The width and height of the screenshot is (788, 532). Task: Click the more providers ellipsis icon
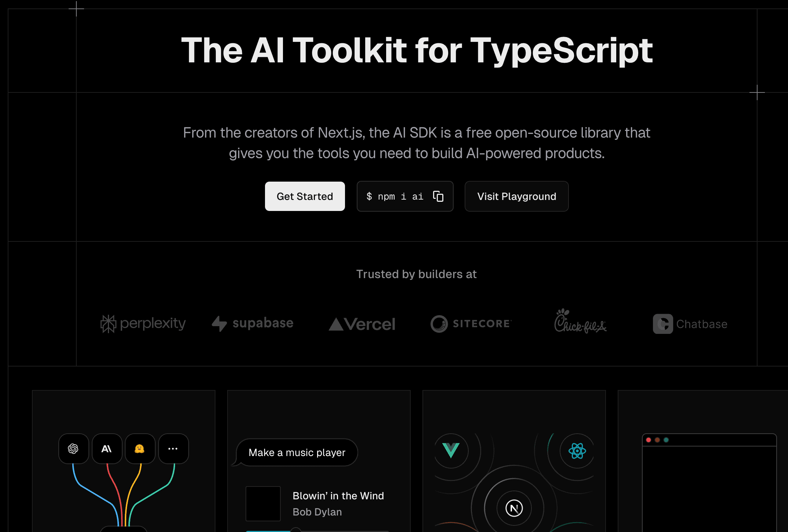pyautogui.click(x=173, y=449)
